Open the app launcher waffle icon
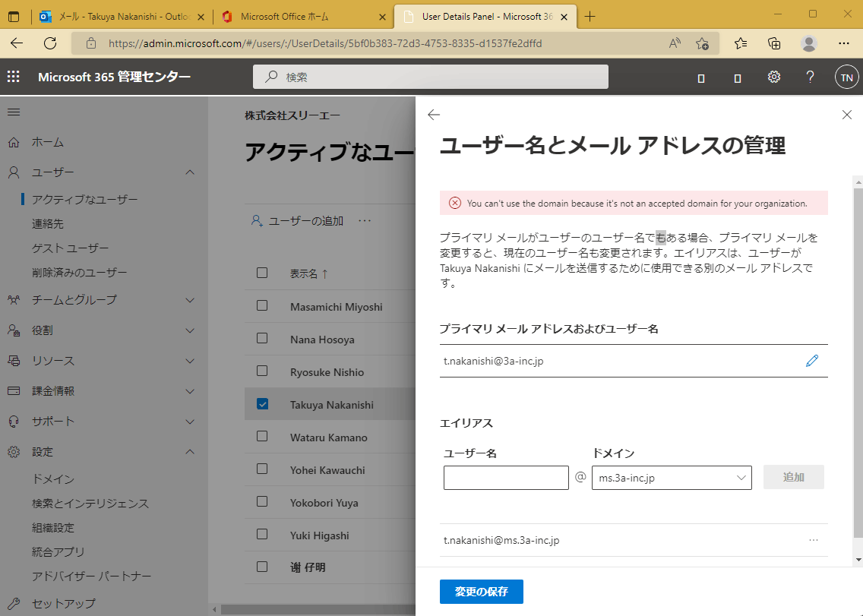The width and height of the screenshot is (863, 616). tap(13, 77)
